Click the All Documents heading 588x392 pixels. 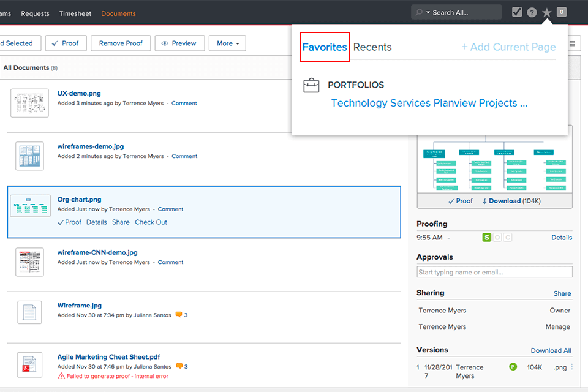coord(26,67)
